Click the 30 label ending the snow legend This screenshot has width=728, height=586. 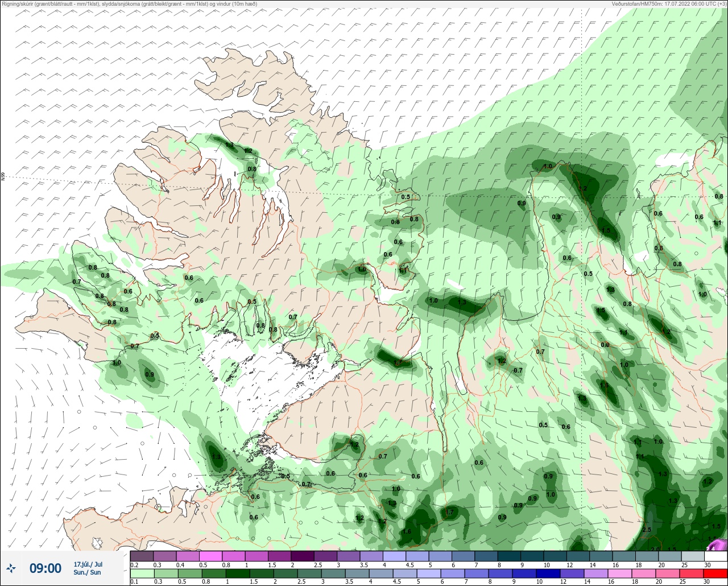707,564
